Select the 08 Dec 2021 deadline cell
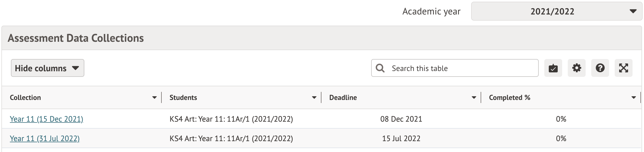 tap(401, 119)
